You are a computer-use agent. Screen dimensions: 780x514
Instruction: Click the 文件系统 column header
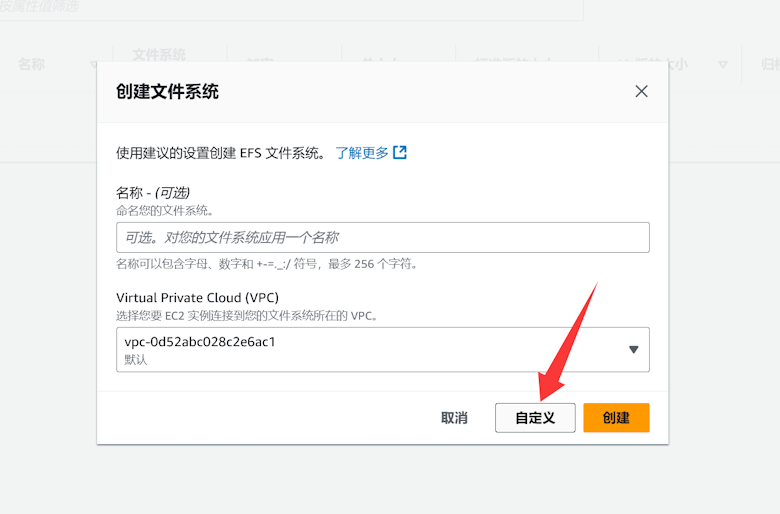pos(159,55)
